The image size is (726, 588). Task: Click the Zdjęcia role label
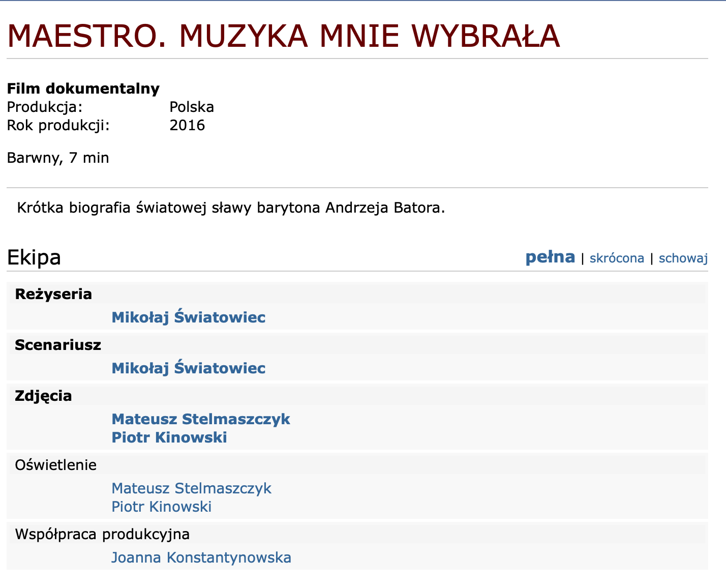point(43,396)
